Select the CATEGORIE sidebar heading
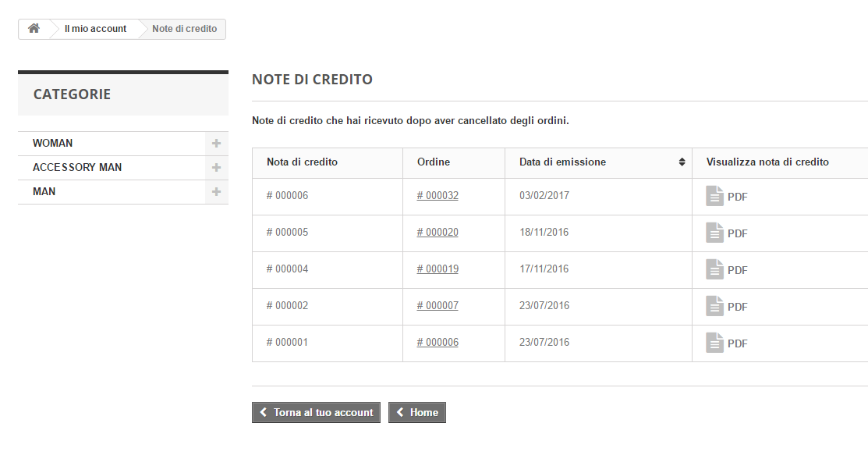 click(72, 94)
